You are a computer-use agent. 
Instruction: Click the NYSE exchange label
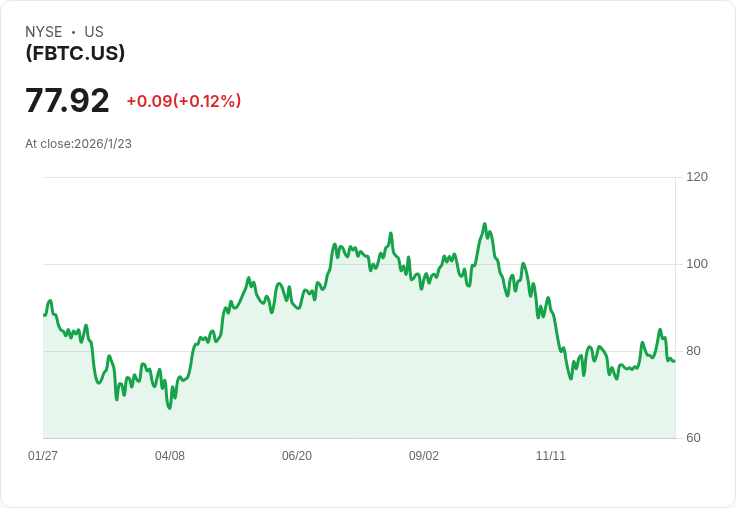[44, 32]
